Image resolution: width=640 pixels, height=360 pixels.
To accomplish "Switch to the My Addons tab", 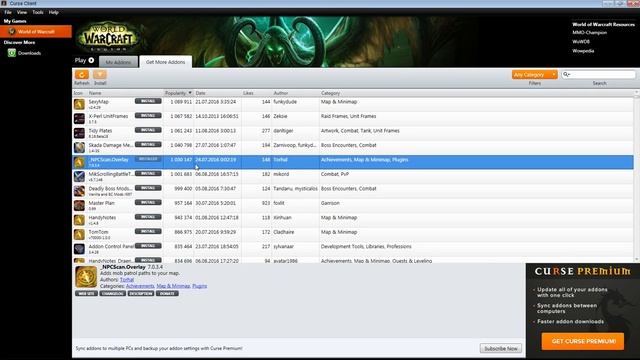I will coord(118,62).
